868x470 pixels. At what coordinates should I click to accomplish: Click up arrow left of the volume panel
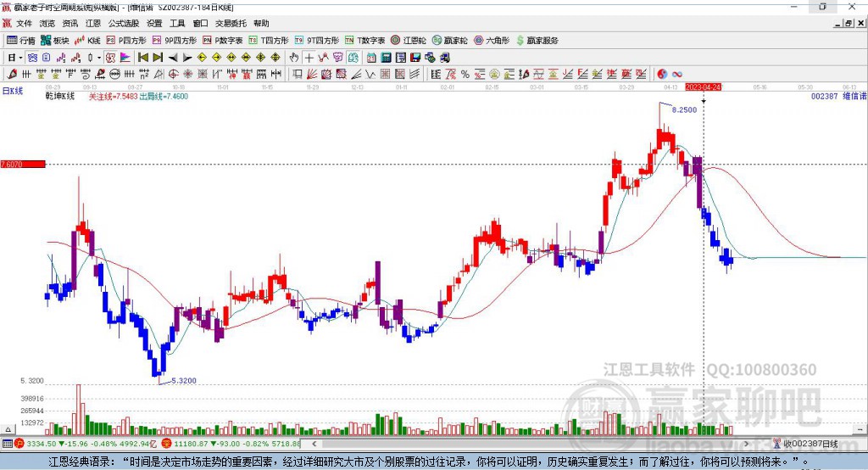tap(8, 429)
